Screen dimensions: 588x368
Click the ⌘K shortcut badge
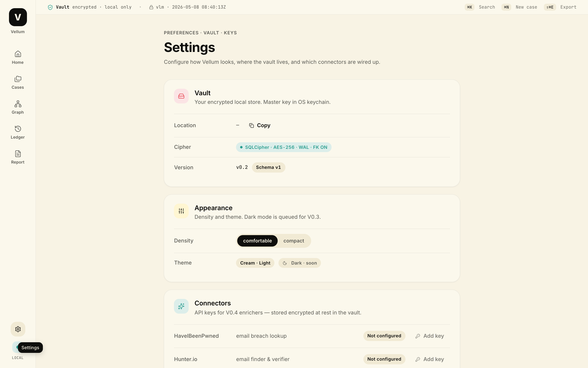469,7
